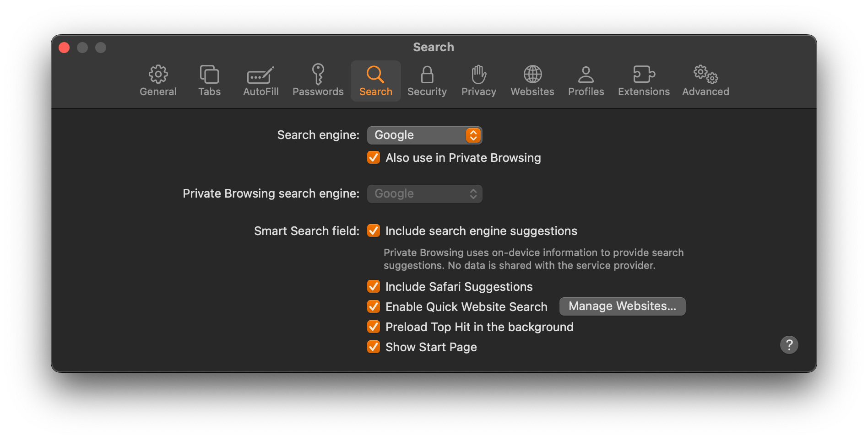Image resolution: width=868 pixels, height=440 pixels.
Task: Open help with the question mark button
Action: coord(789,344)
